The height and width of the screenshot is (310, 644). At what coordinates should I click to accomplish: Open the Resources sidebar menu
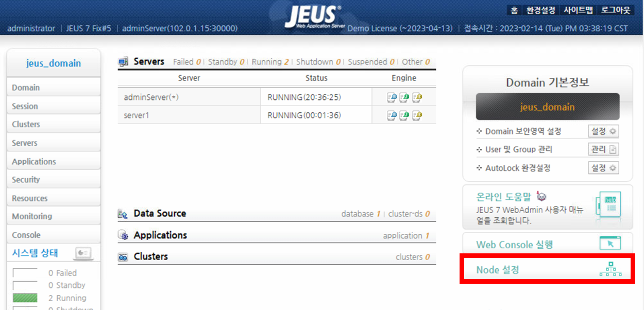(54, 198)
